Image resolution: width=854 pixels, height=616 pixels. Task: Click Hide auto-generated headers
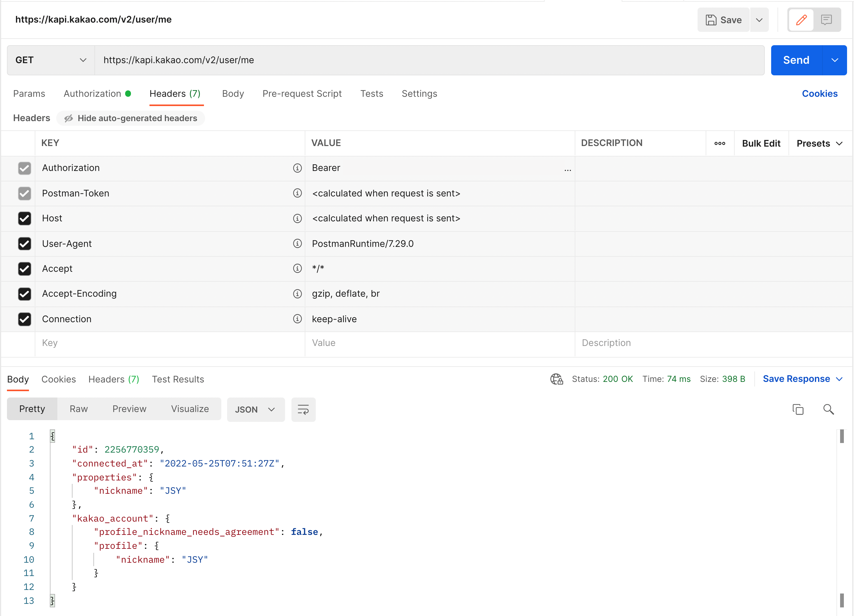(131, 118)
